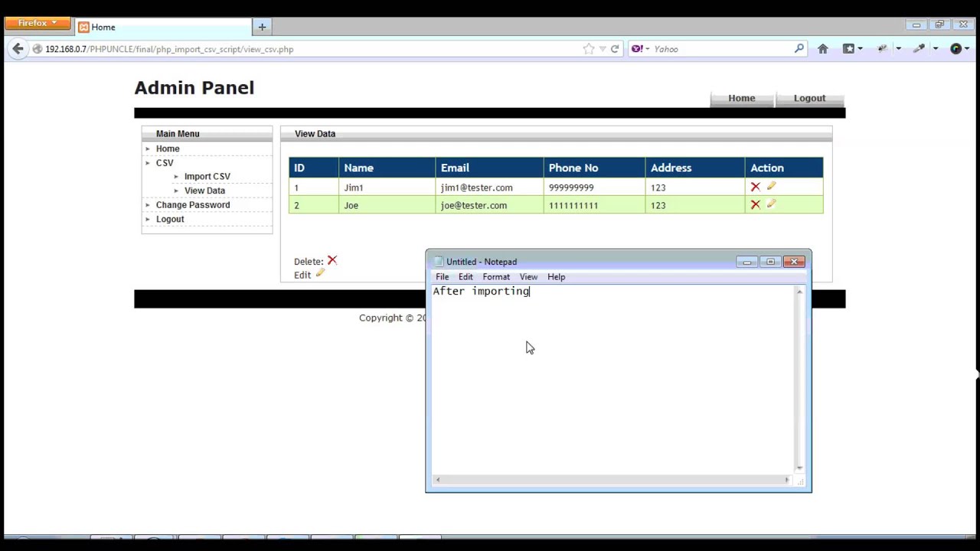Click the search magnifier icon
Viewport: 980px width, 551px height.
799,49
